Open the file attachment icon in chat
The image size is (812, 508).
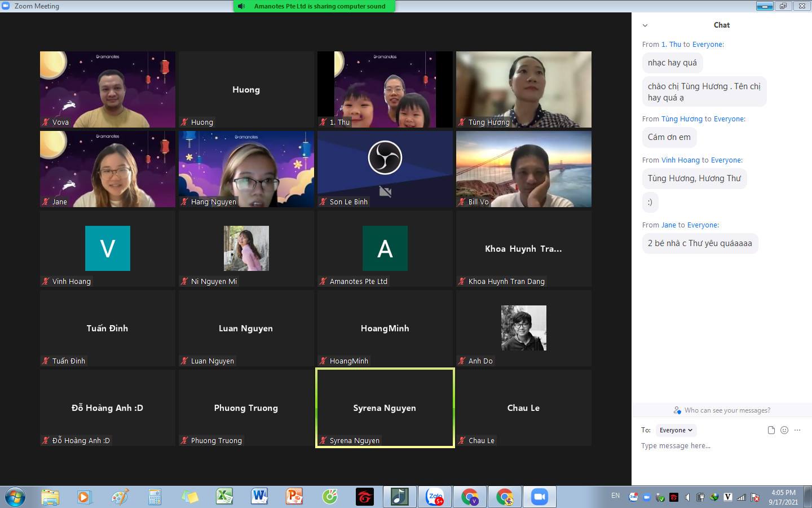tap(771, 430)
